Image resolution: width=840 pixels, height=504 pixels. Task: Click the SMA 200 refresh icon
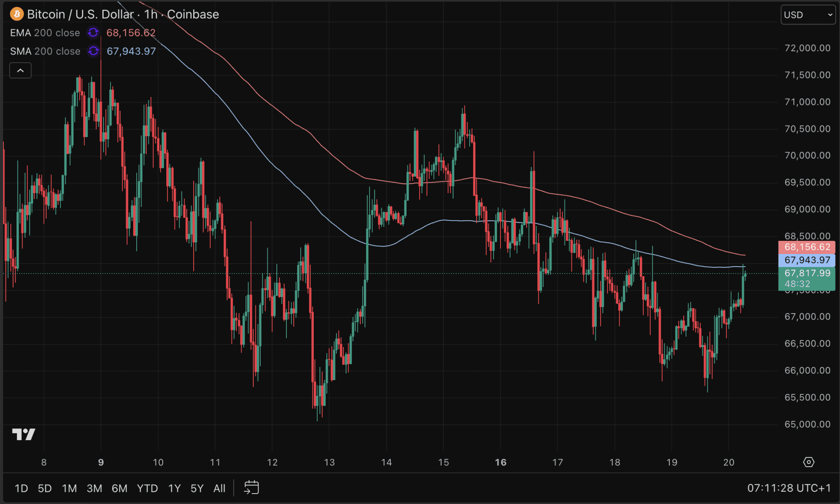coord(93,51)
